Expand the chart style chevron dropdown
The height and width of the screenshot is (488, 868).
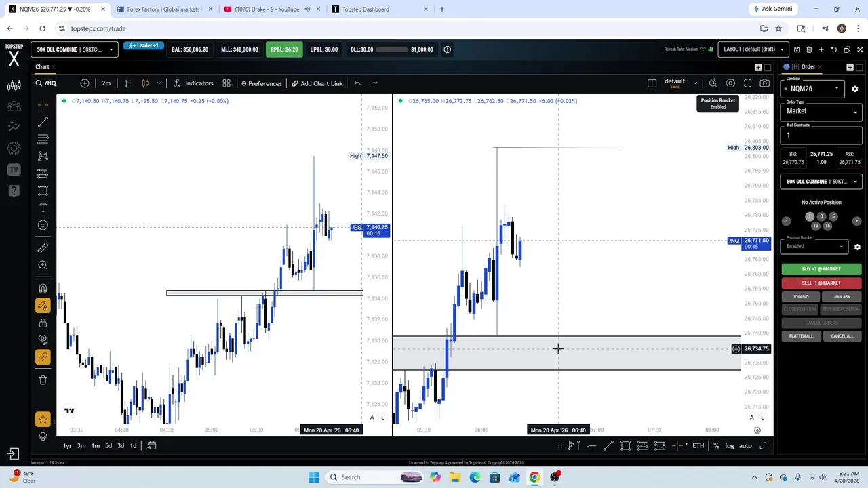click(159, 83)
